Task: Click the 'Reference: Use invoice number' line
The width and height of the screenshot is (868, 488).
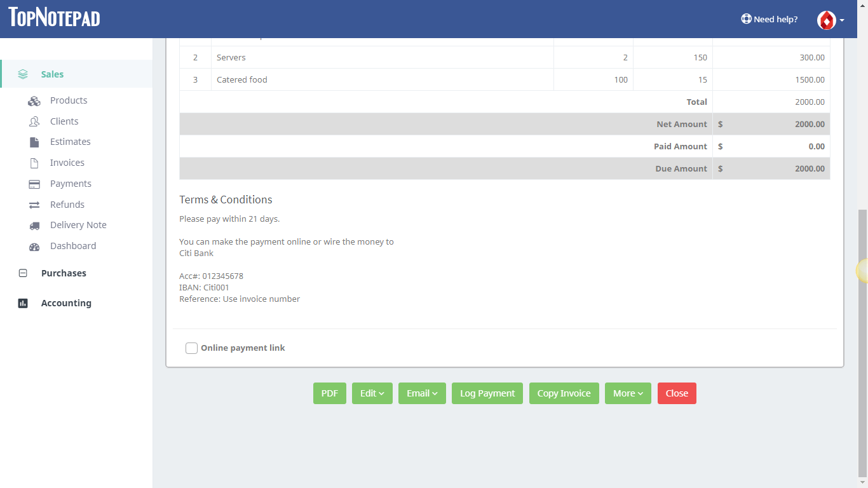Action: click(x=240, y=299)
